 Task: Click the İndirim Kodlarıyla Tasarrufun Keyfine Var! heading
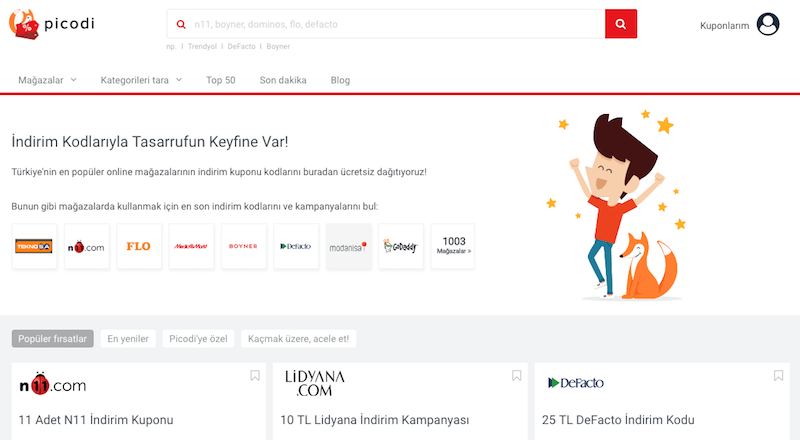pos(149,141)
